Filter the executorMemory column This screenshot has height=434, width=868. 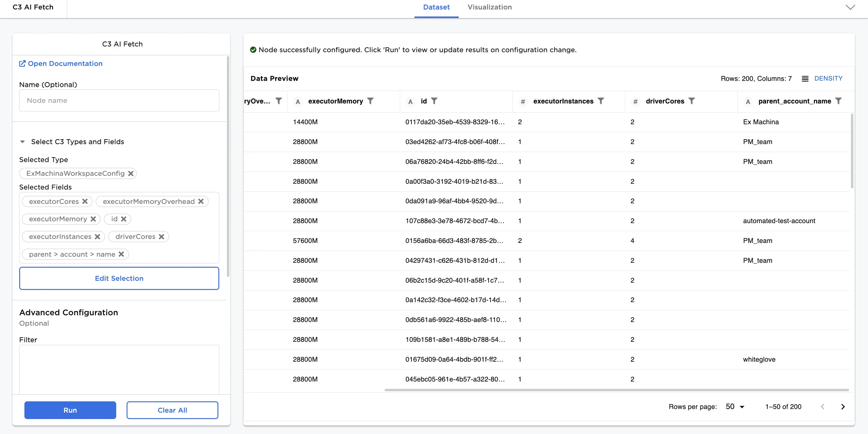pos(370,101)
